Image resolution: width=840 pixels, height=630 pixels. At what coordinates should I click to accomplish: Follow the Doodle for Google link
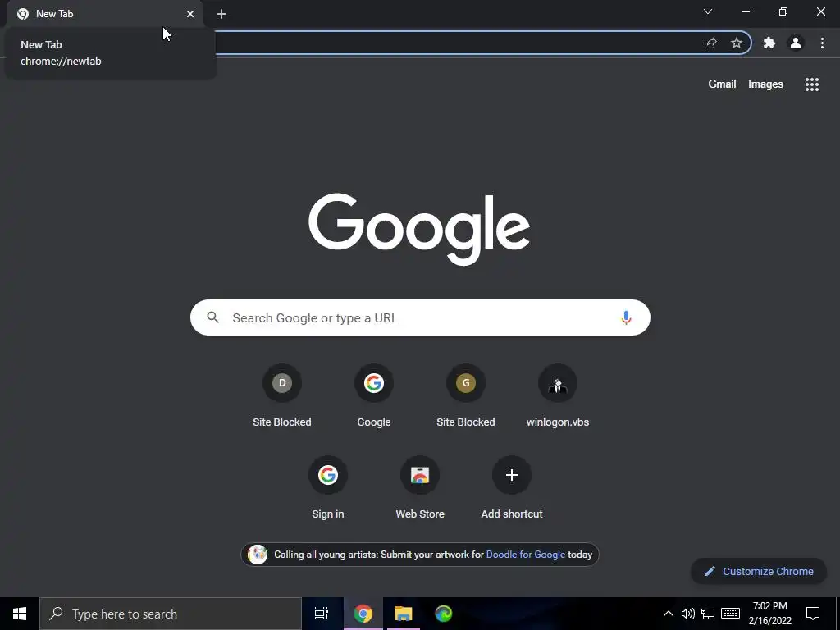526,555
